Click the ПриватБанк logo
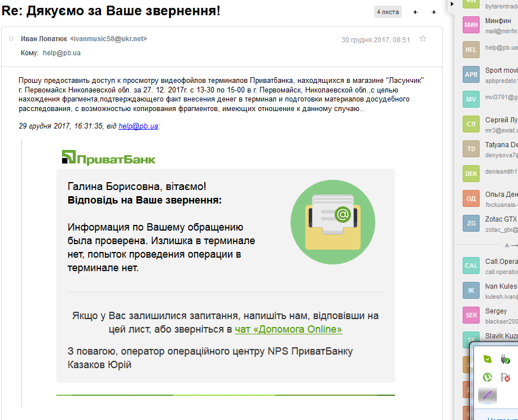The width and height of the screenshot is (518, 420). click(x=108, y=158)
